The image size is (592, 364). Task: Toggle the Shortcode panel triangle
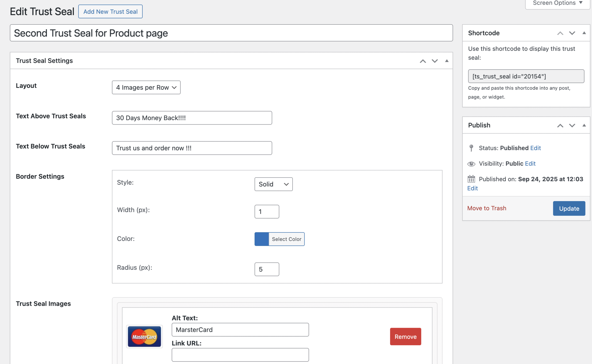pyautogui.click(x=584, y=33)
